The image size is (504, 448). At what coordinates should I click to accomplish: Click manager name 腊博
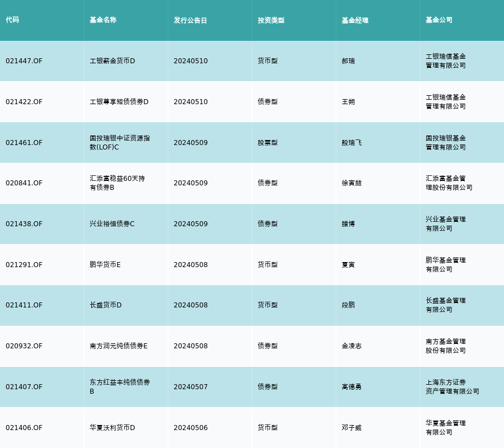point(348,223)
